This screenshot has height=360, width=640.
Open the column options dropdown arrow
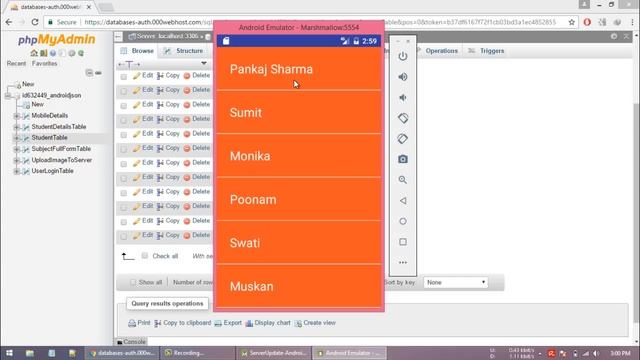[x=204, y=63]
